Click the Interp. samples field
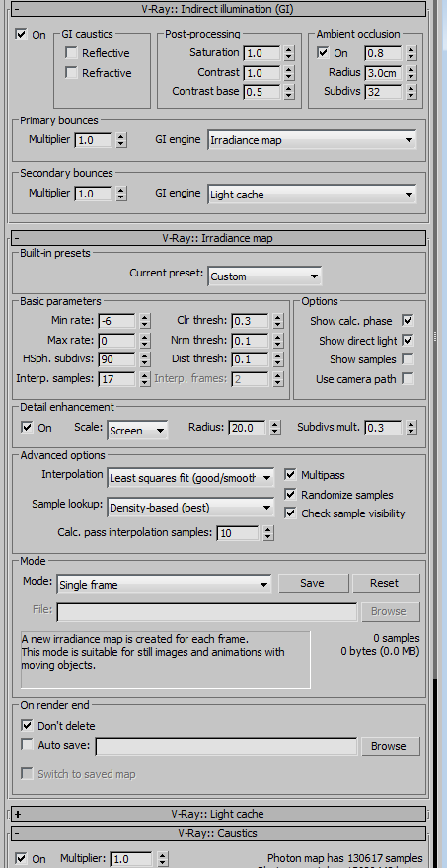The image size is (447, 868). [x=116, y=378]
